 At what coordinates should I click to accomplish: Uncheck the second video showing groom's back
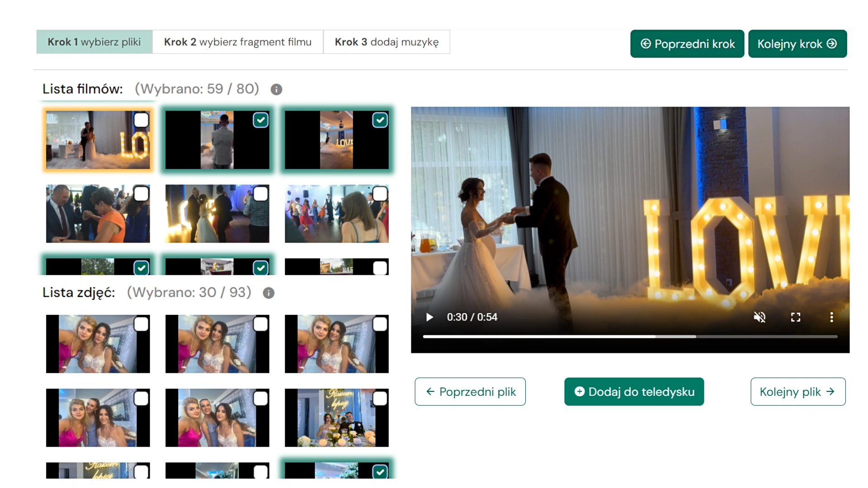coord(260,120)
